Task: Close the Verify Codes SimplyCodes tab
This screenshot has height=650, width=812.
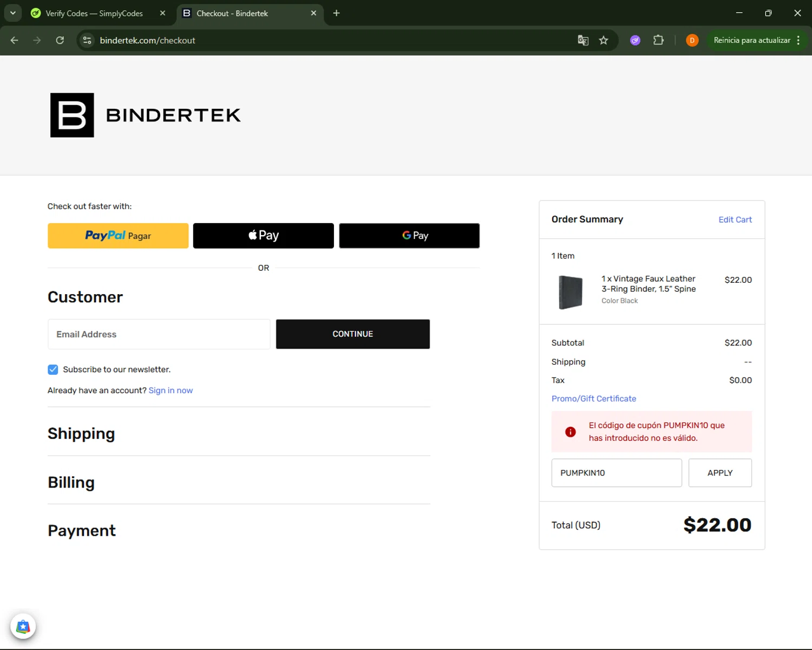Action: pos(162,13)
